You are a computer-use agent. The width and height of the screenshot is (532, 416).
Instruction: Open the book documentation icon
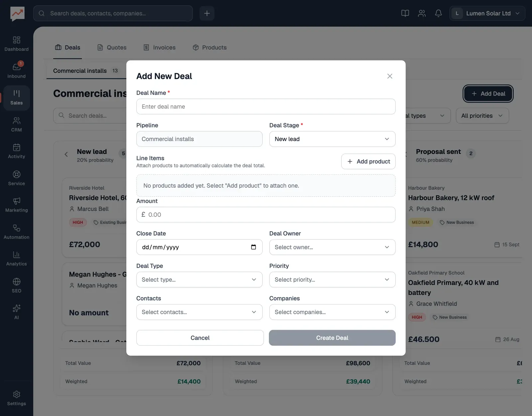[405, 13]
